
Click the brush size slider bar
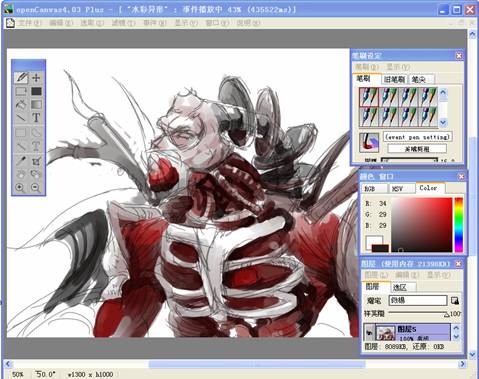pyautogui.click(x=409, y=160)
